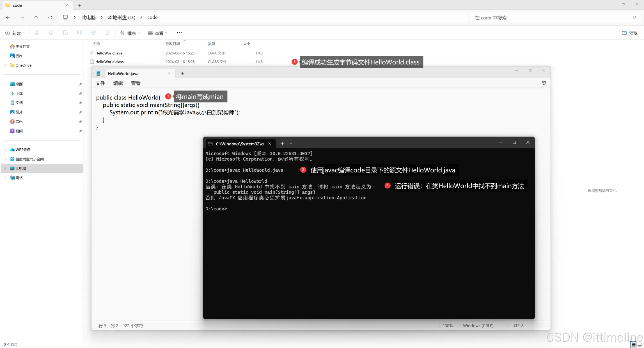Open the Notepad Edit menu

118,83
